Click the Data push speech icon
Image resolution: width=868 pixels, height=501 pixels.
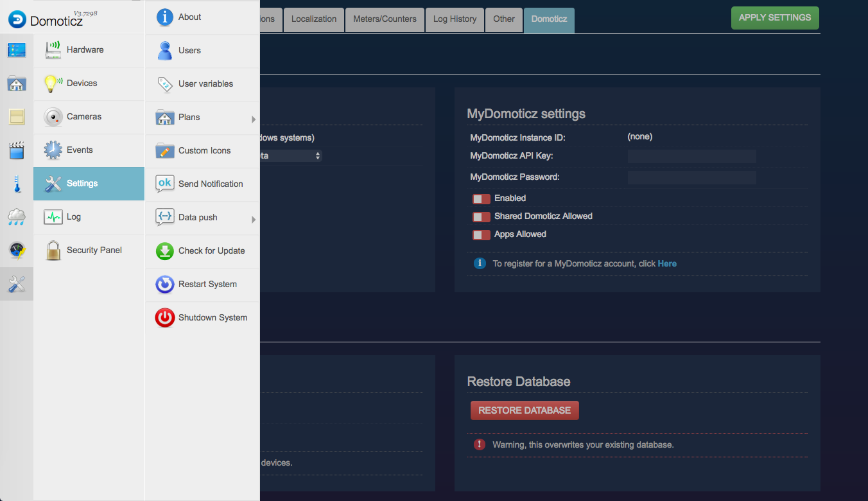[165, 217]
